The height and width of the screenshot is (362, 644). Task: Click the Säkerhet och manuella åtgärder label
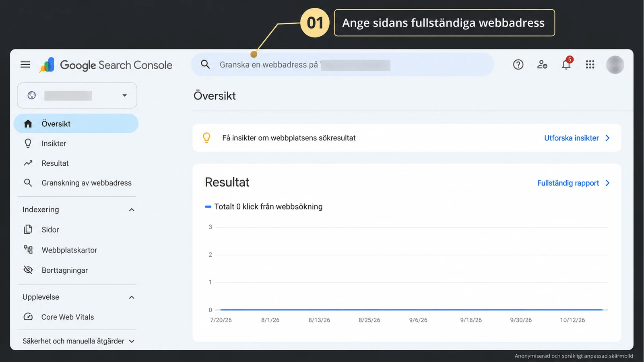click(x=73, y=341)
